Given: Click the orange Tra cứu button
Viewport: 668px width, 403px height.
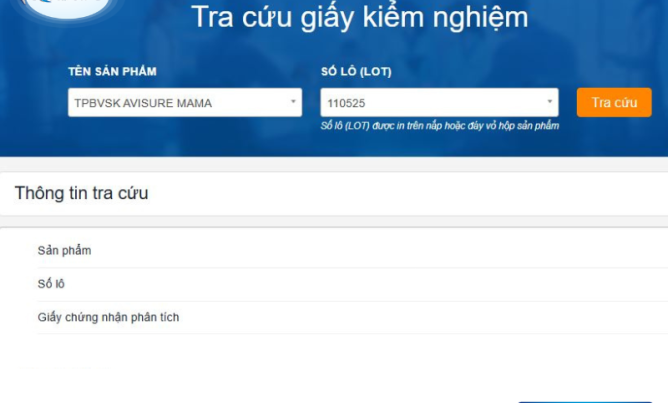Looking at the screenshot, I should coord(614,102).
